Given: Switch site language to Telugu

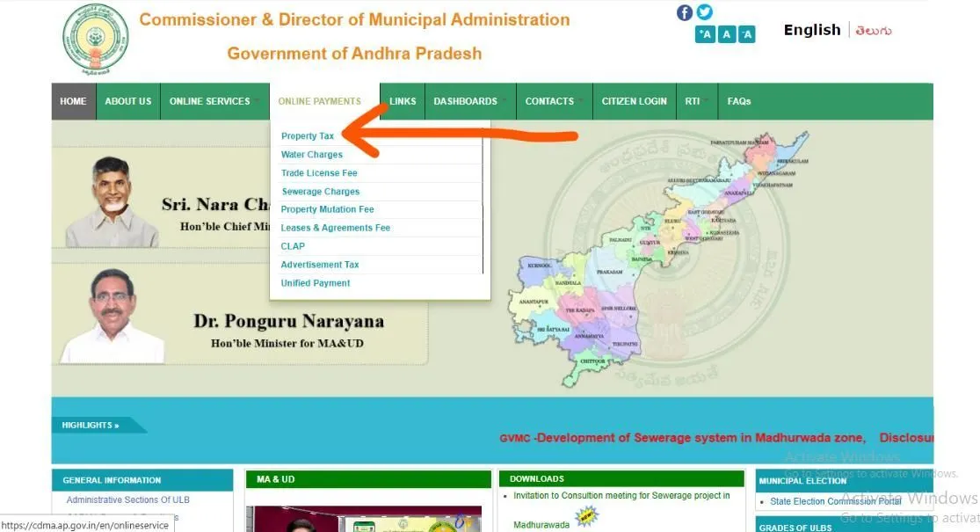Looking at the screenshot, I should pos(875,29).
